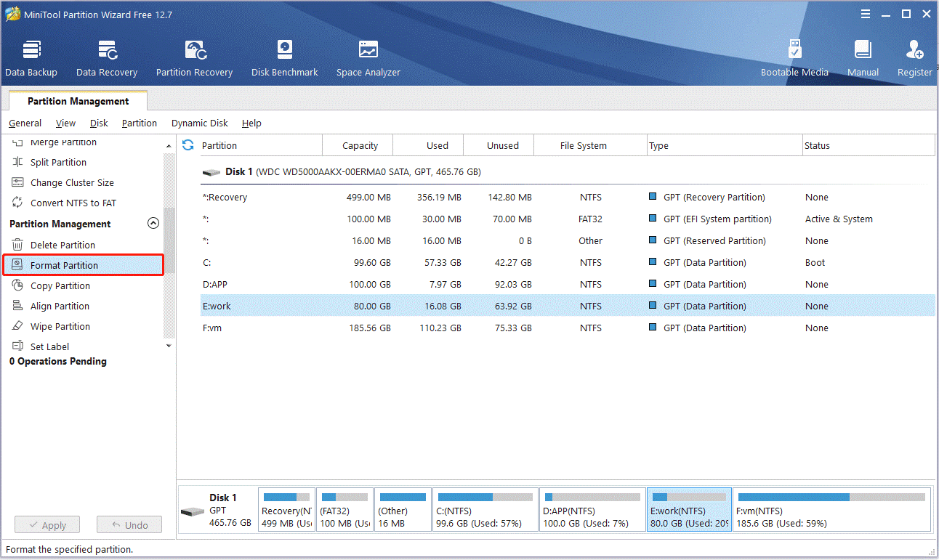Click the Apply button

click(47, 525)
